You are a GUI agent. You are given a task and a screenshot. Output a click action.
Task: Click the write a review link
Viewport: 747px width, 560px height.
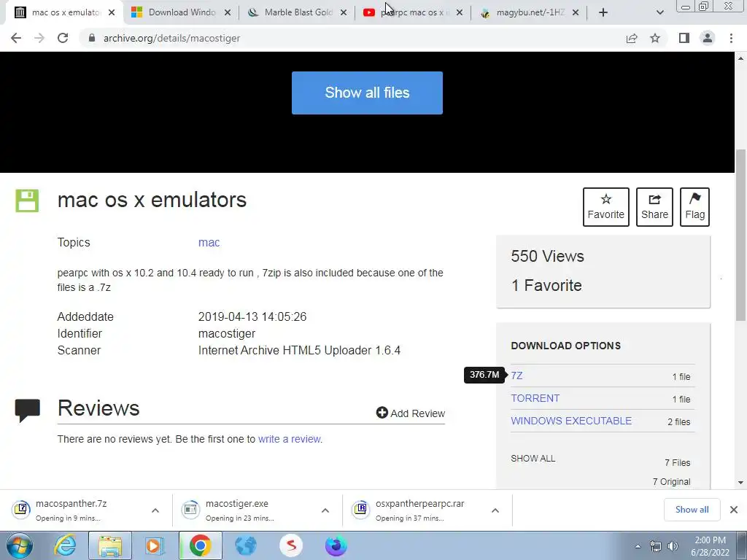click(x=289, y=439)
